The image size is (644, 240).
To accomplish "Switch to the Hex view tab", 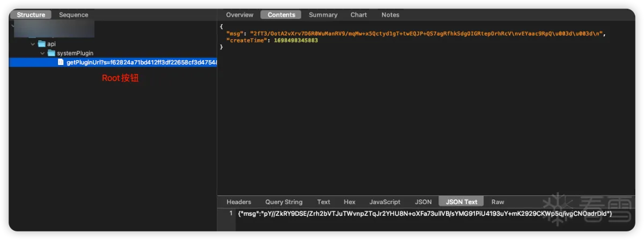I will coord(349,202).
